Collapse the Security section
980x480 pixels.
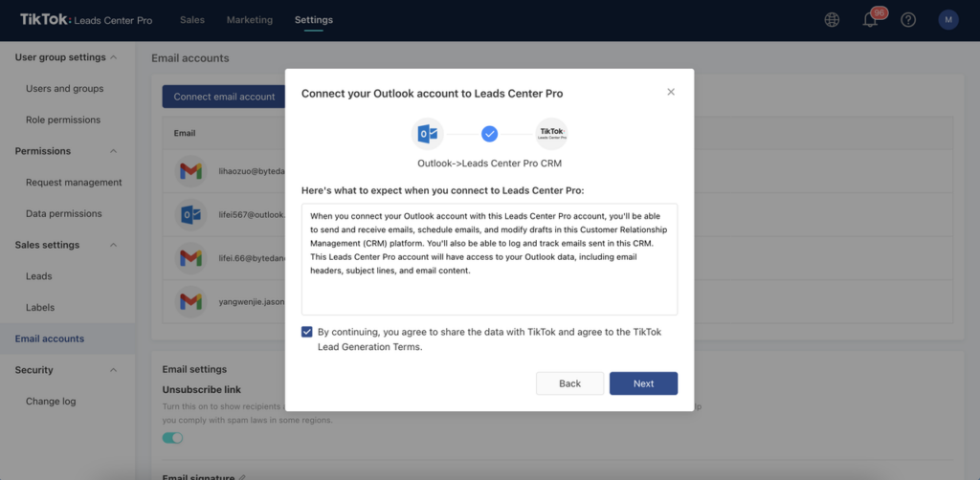pyautogui.click(x=113, y=370)
